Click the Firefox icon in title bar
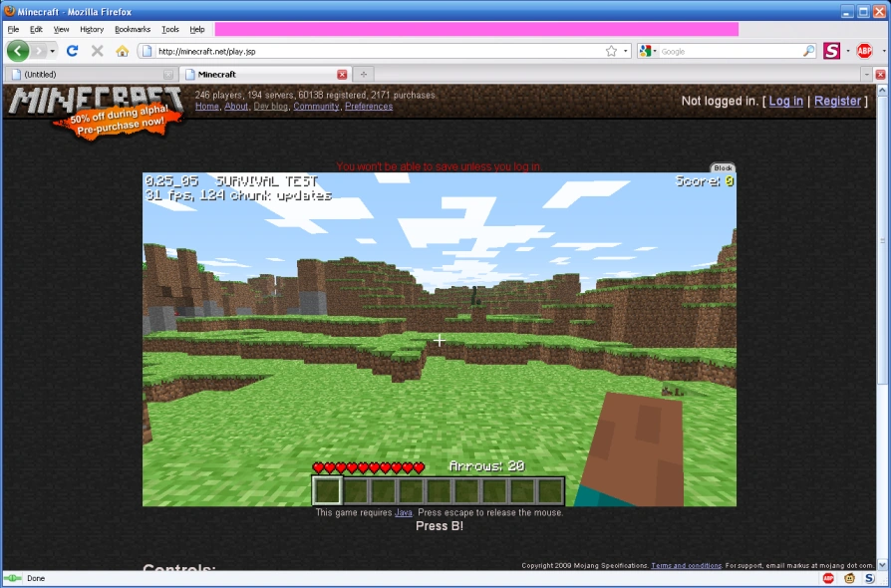The height and width of the screenshot is (588, 891). click(x=9, y=11)
